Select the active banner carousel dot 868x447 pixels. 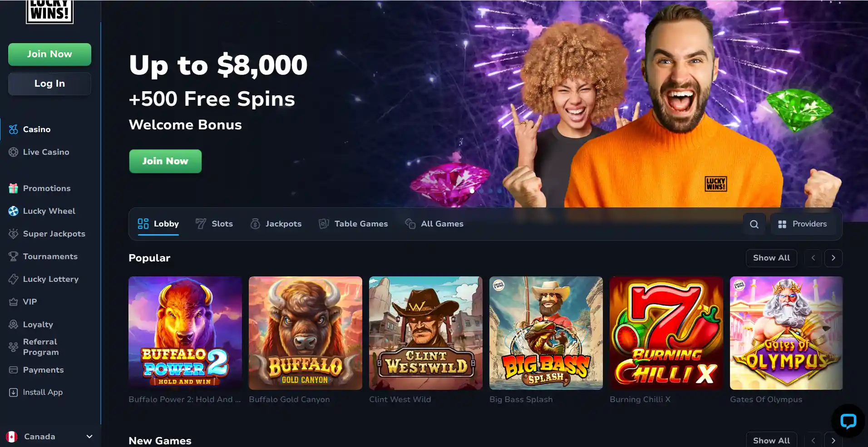(x=472, y=191)
